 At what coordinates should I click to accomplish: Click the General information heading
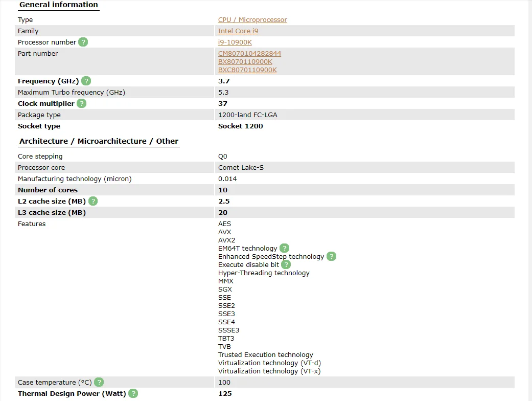pyautogui.click(x=59, y=5)
